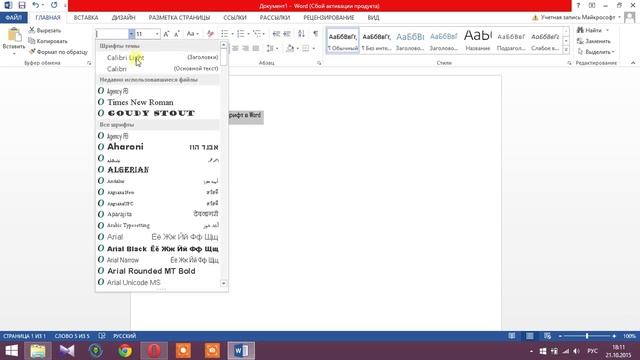The width and height of the screenshot is (640, 360).
Task: Expand the styles gallery more arrow
Action: click(x=566, y=50)
